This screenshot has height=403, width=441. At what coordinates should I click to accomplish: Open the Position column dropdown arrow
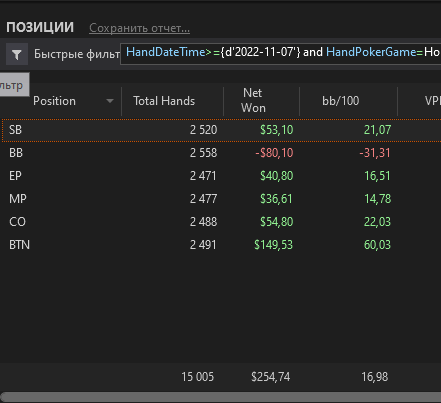click(x=110, y=101)
